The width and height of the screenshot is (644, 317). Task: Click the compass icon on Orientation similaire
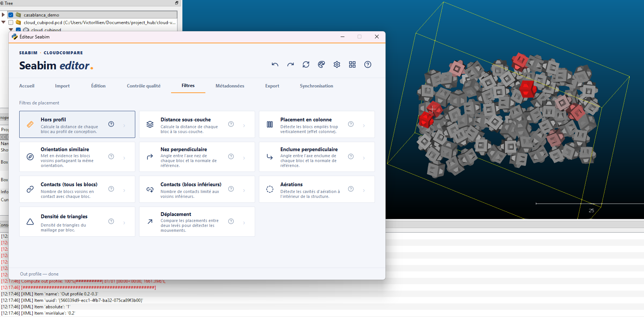click(x=30, y=157)
